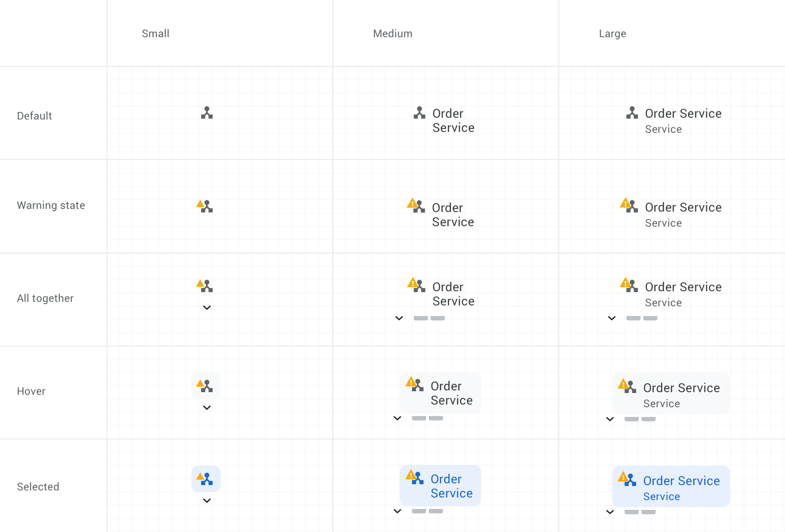The image size is (785, 532).
Task: Toggle hover highlight on Large Hover Order Service node
Action: tap(671, 393)
